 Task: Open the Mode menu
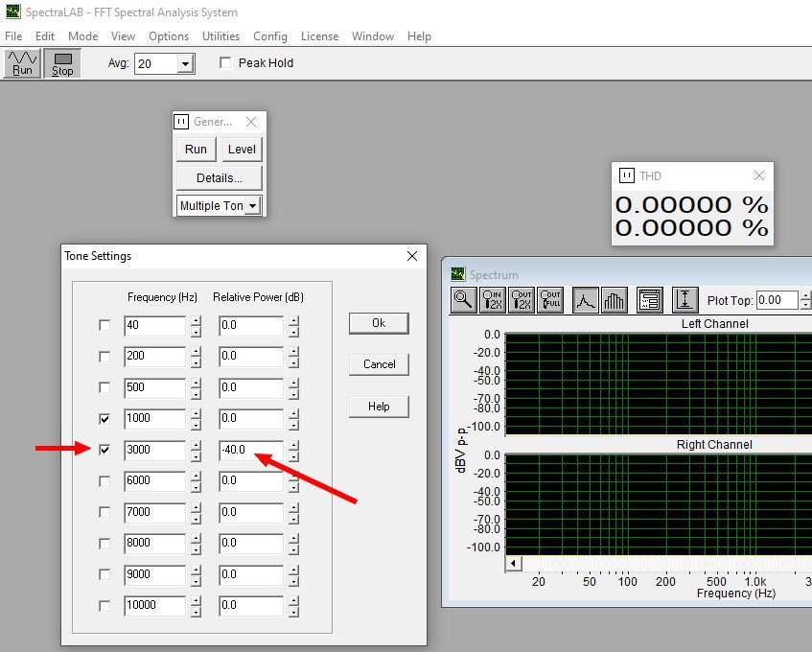coord(82,36)
